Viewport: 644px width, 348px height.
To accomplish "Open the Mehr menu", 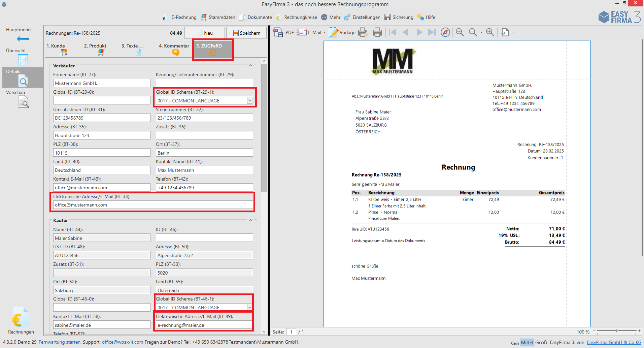I will point(331,17).
